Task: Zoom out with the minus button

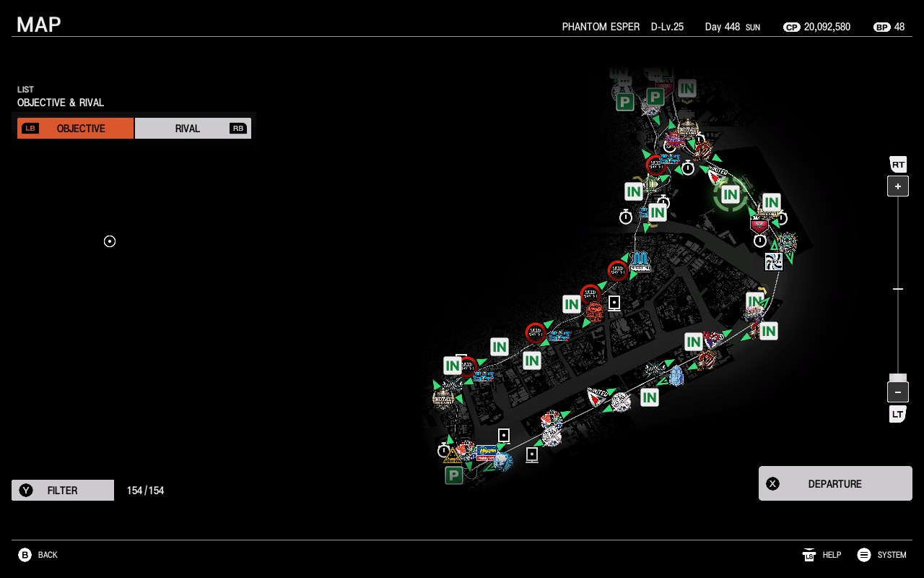Action: (x=898, y=392)
